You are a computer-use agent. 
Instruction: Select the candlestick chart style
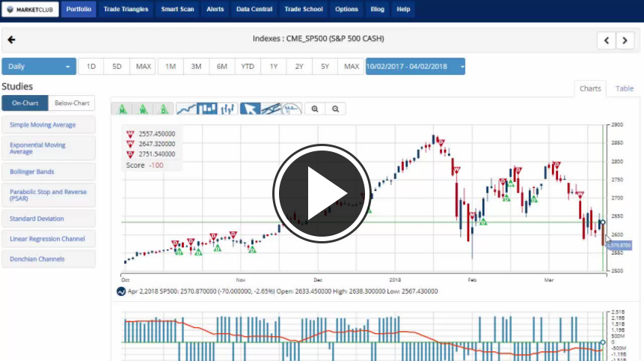(x=207, y=109)
